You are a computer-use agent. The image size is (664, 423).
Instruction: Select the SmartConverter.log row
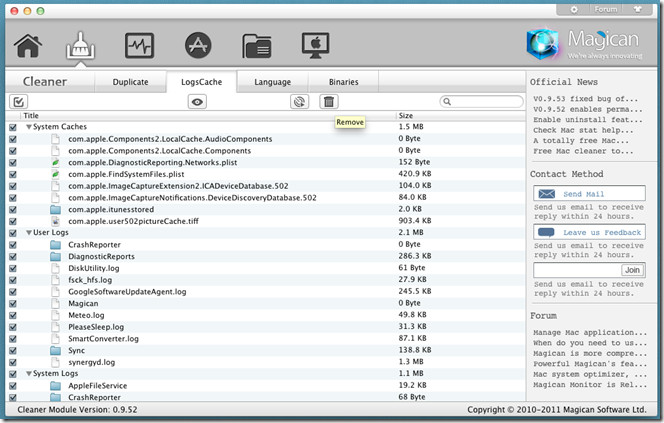tap(266, 339)
